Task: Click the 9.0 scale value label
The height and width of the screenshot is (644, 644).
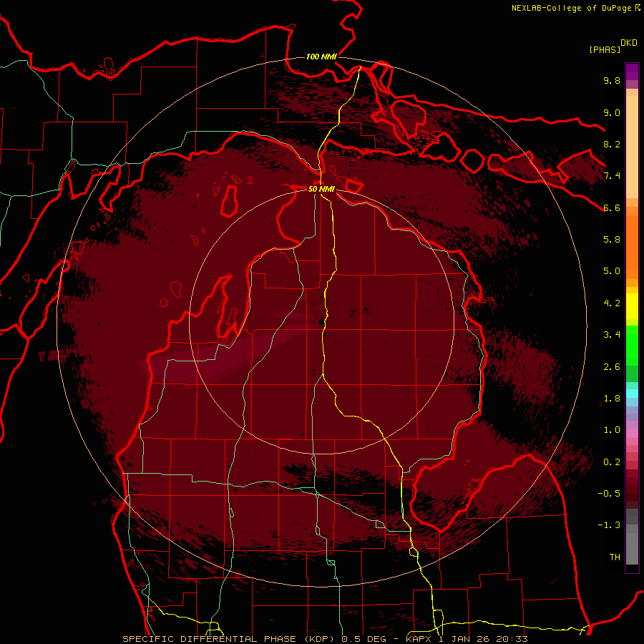Action: coord(612,112)
